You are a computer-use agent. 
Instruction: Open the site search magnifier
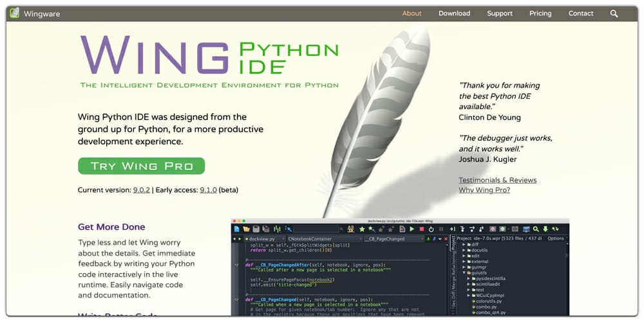coord(614,14)
